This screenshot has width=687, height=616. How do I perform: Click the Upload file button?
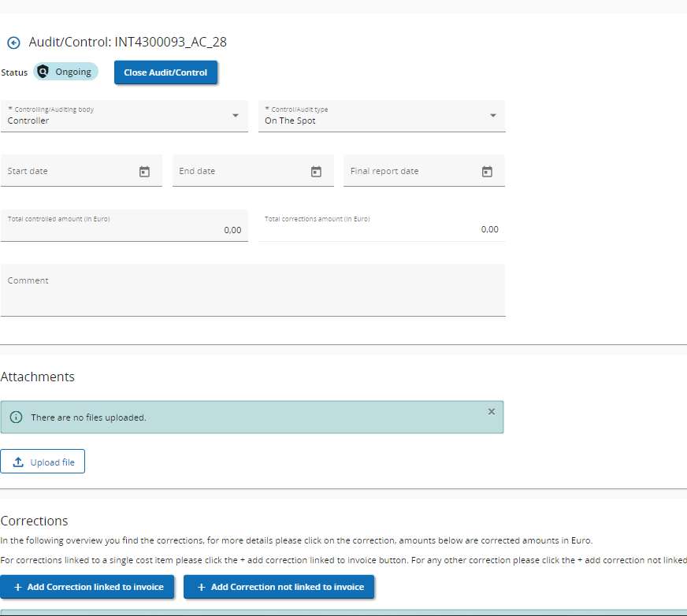click(43, 462)
